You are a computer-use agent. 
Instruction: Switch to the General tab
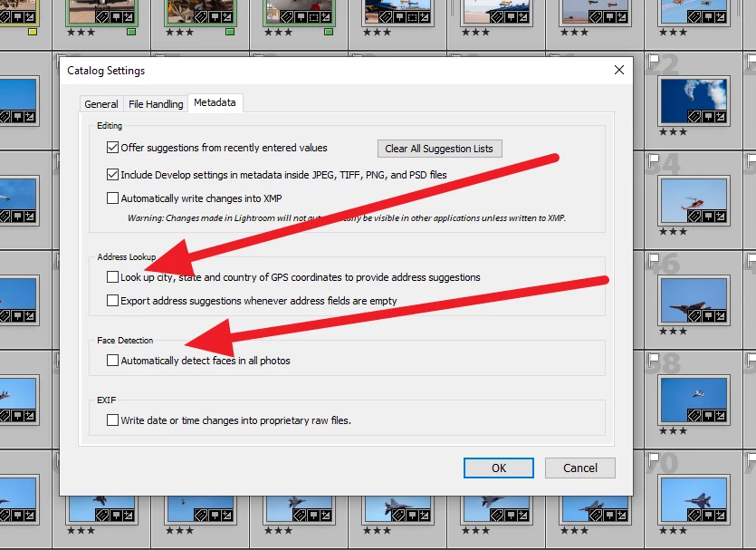click(x=100, y=104)
